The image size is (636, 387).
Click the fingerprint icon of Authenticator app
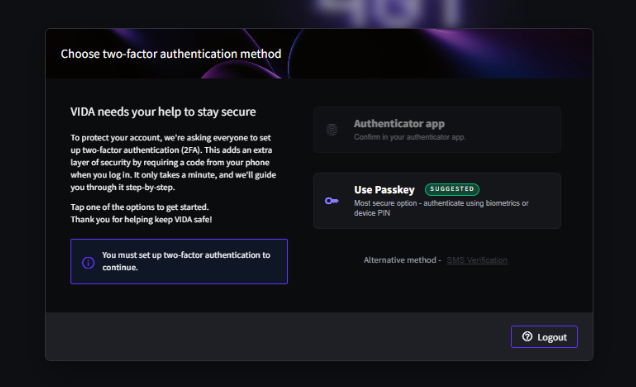[332, 130]
